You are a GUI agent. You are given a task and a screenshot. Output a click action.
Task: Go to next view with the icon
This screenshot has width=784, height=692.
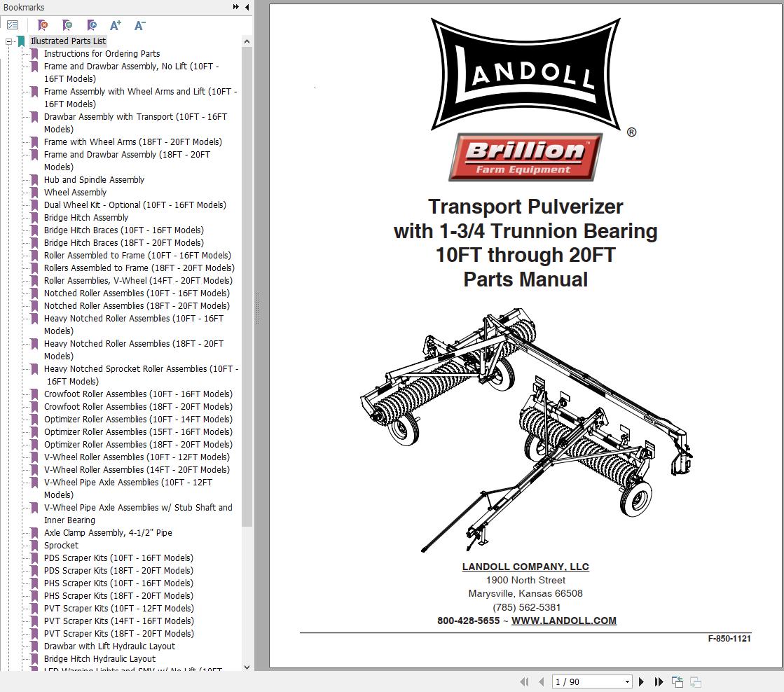(x=695, y=681)
